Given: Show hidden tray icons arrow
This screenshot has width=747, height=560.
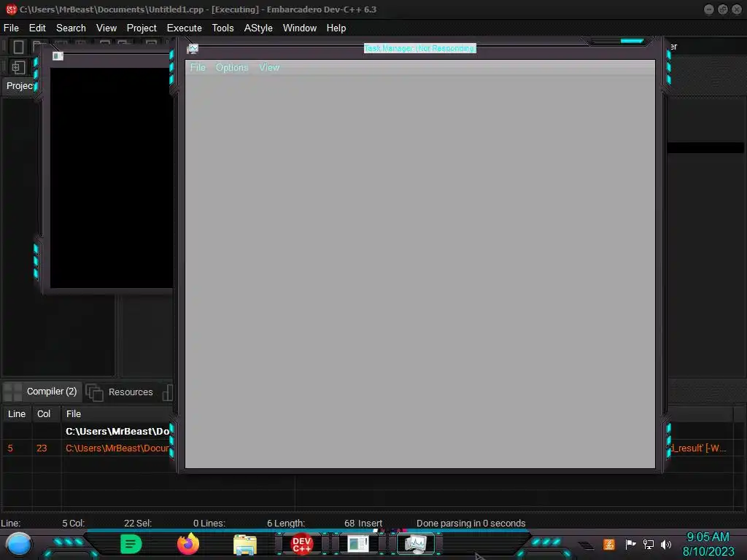Looking at the screenshot, I should coord(586,545).
